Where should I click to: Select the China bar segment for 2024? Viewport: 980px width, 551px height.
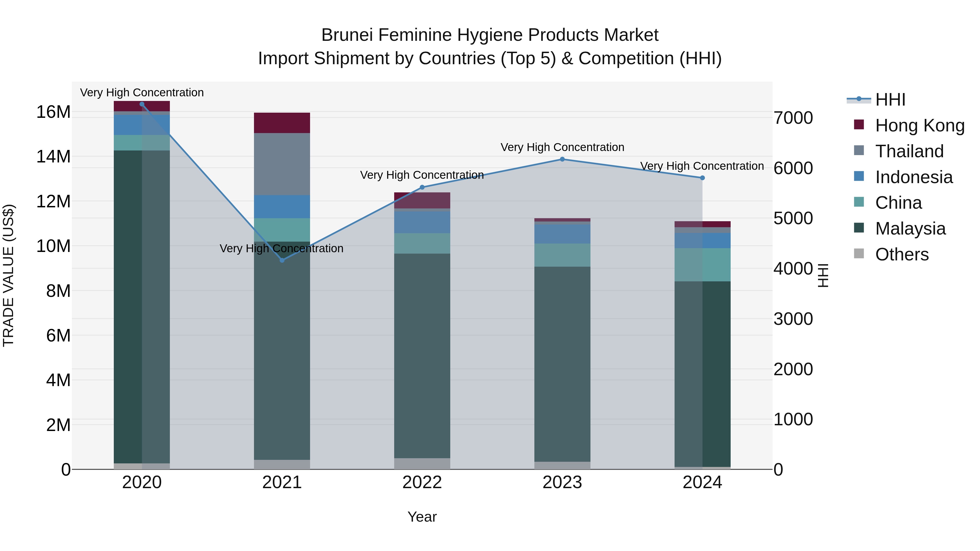[702, 265]
